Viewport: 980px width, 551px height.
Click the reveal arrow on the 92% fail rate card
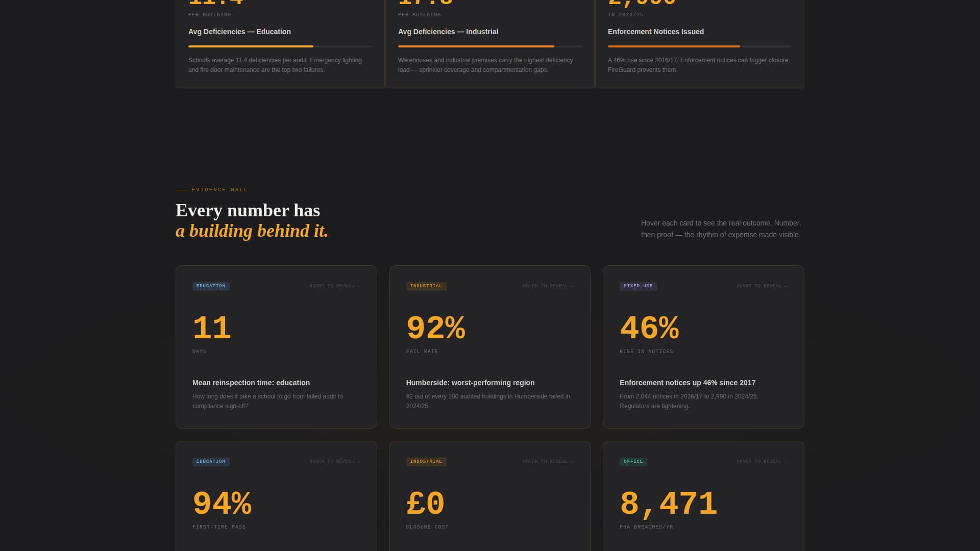pos(572,286)
